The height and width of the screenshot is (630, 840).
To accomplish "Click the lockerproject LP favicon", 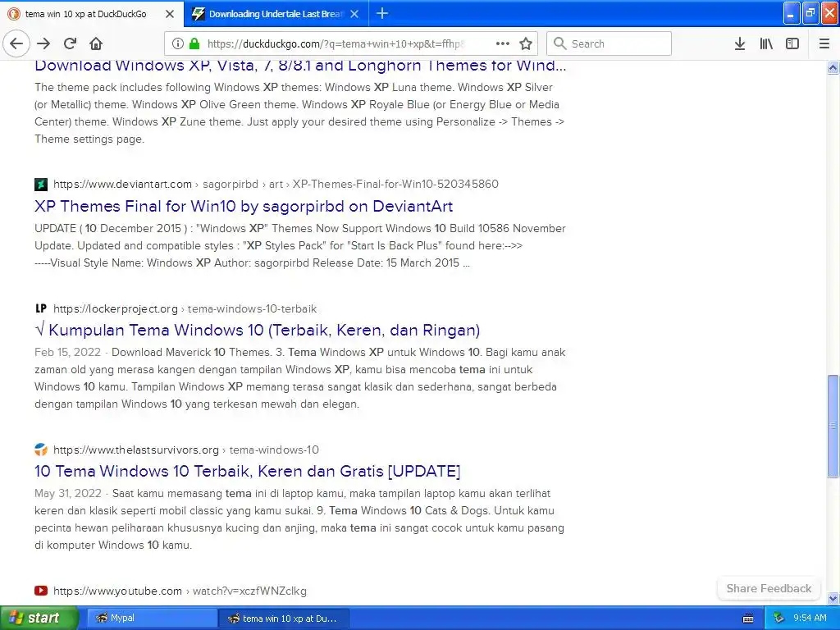I will [41, 308].
